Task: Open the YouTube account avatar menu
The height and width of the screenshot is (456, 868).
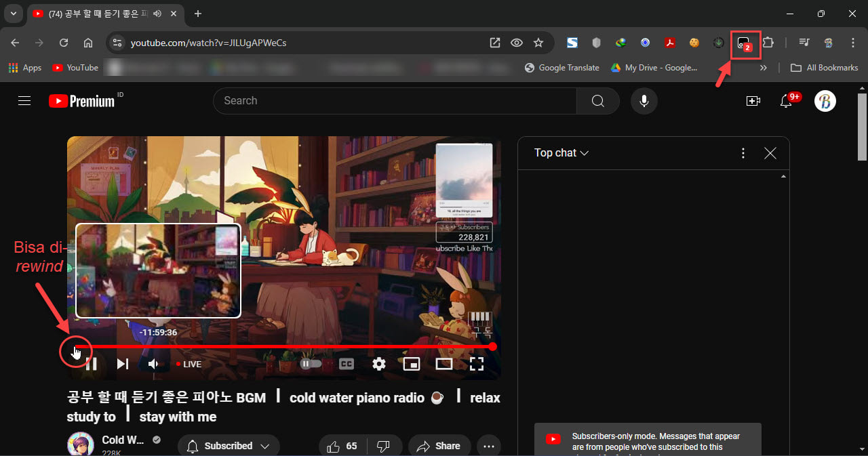Action: (825, 101)
